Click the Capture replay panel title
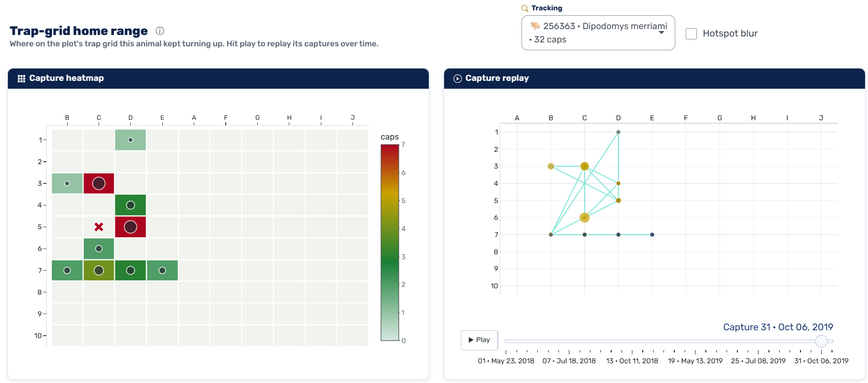The height and width of the screenshot is (383, 868). pyautogui.click(x=497, y=78)
